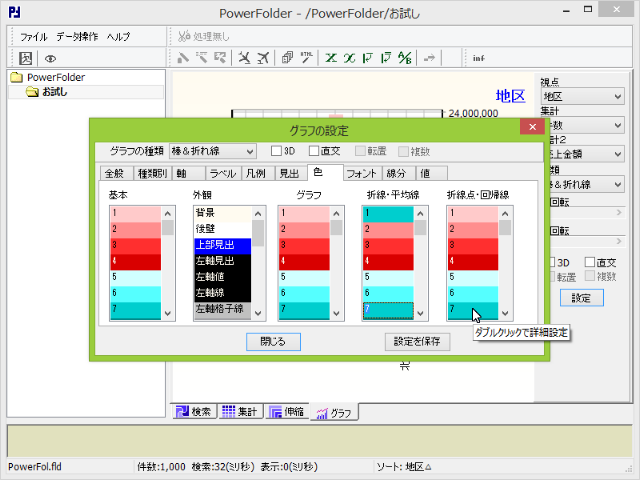Select 左軸値 in 外観 list
The height and width of the screenshot is (480, 640).
tap(222, 278)
